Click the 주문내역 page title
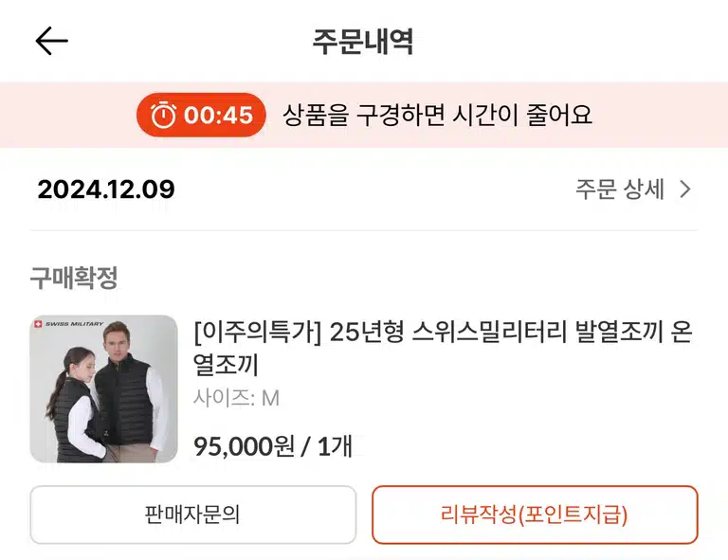This screenshot has height=560, width=728. coord(363,42)
